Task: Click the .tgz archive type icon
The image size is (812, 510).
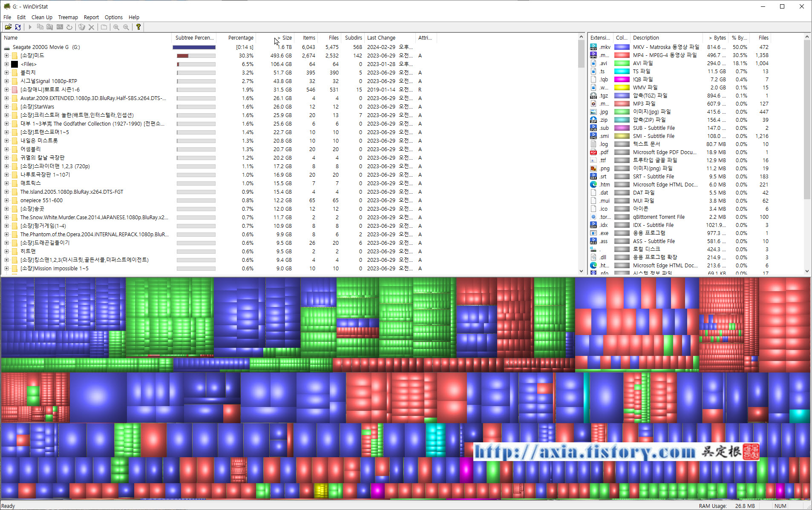Action: point(593,96)
